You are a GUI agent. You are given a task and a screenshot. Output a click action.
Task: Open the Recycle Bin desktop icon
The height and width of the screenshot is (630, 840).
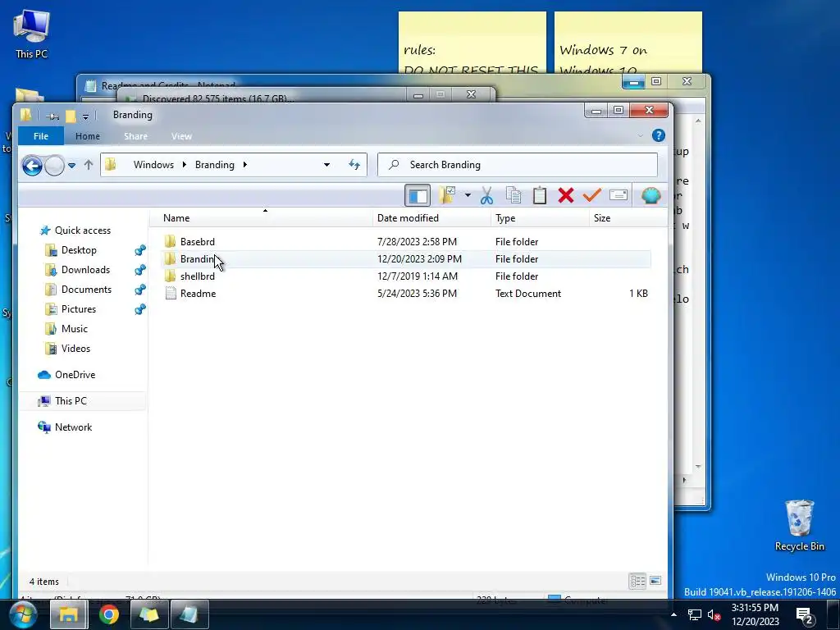(x=799, y=526)
